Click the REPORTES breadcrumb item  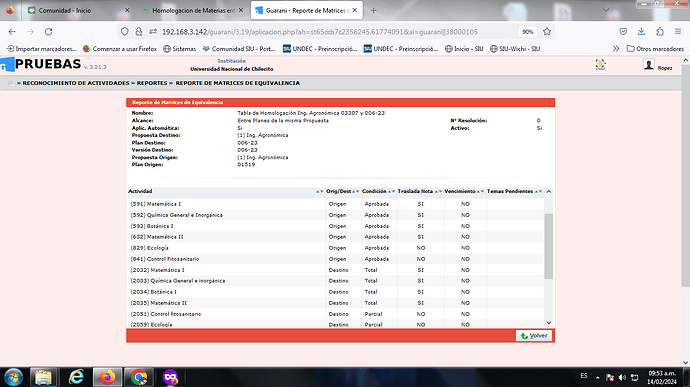[152, 83]
